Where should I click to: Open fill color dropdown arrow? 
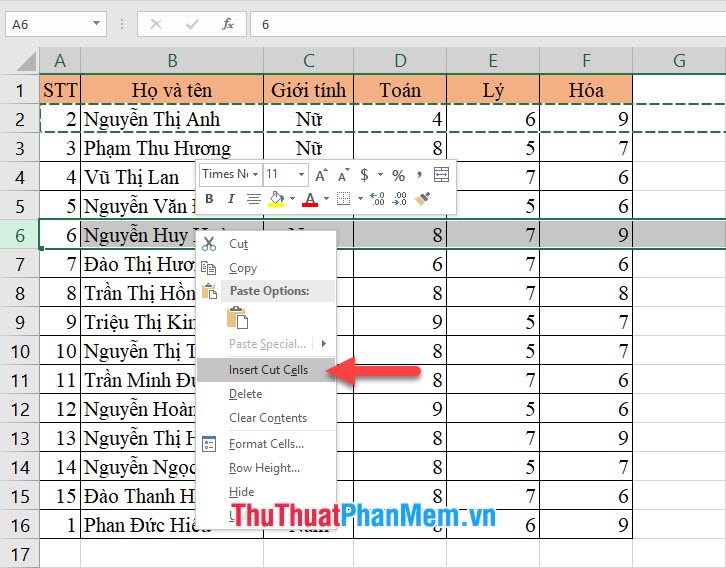(292, 199)
